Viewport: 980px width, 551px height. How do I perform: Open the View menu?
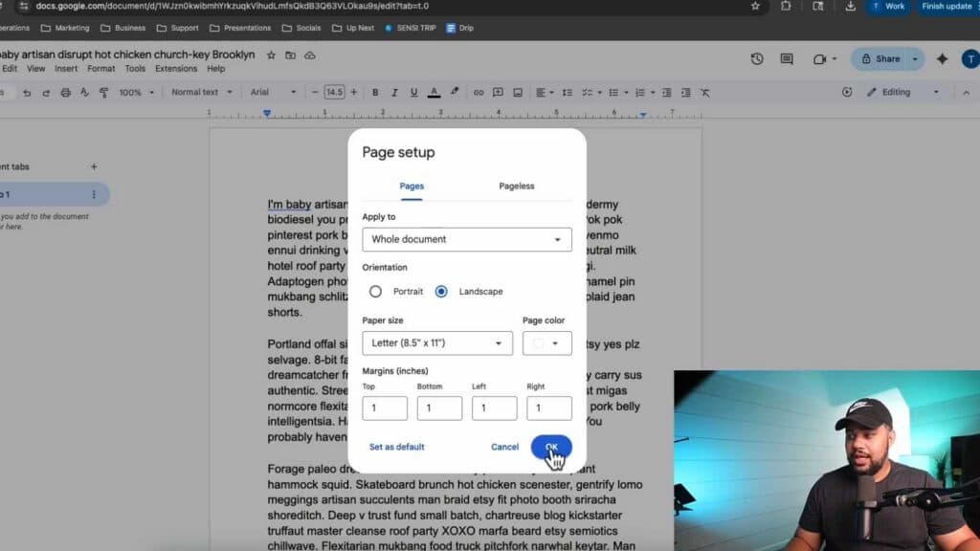click(x=35, y=69)
